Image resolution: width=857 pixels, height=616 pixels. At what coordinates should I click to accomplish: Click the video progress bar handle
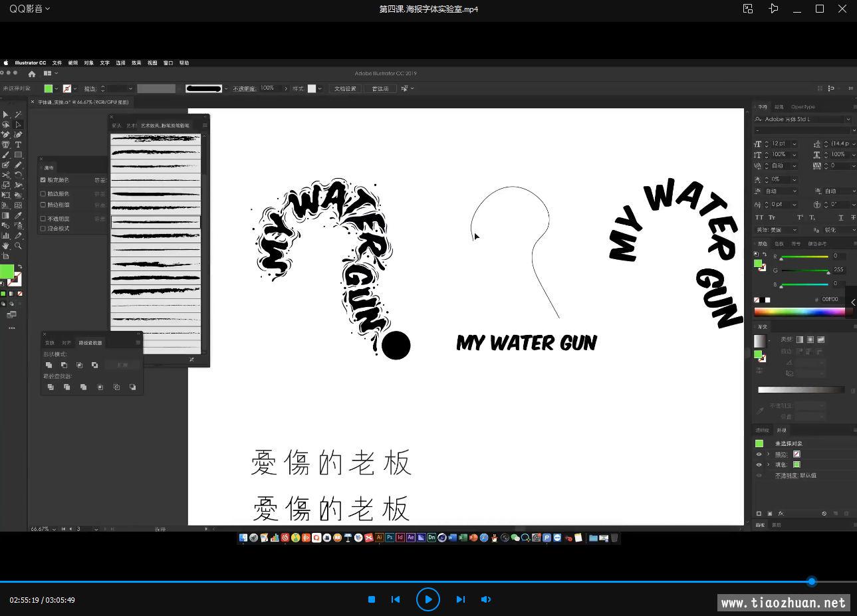point(812,581)
